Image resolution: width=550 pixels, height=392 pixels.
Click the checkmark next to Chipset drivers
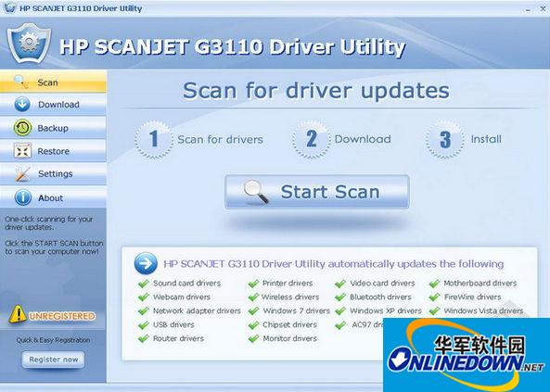[x=253, y=325]
